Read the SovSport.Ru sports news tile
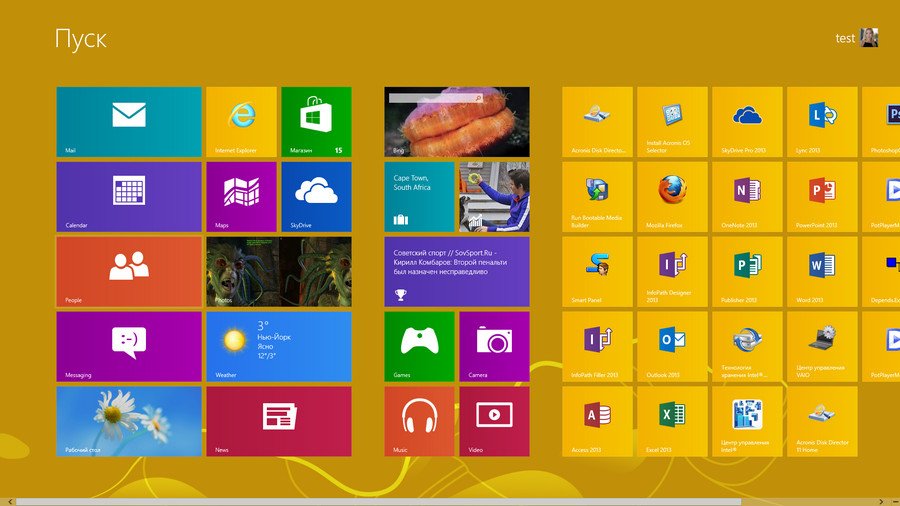 coord(456,271)
